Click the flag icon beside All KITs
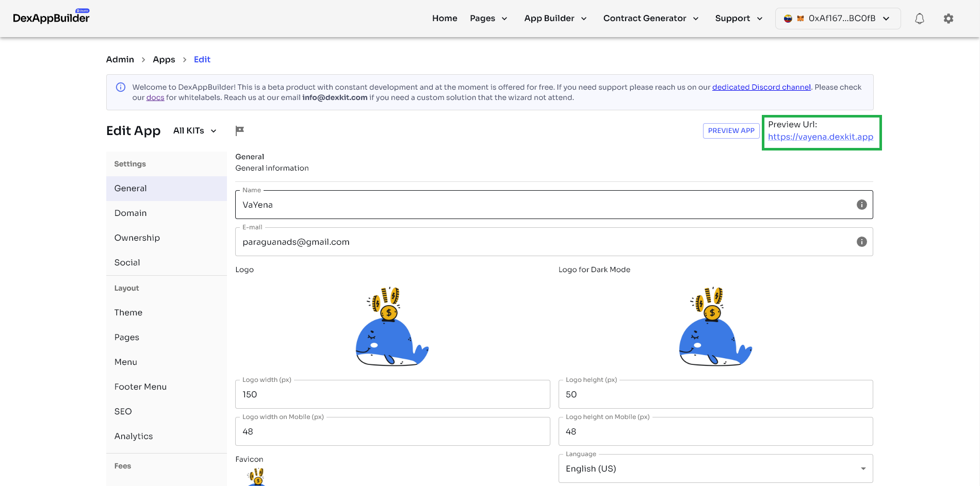The width and height of the screenshot is (980, 486). coord(239,131)
